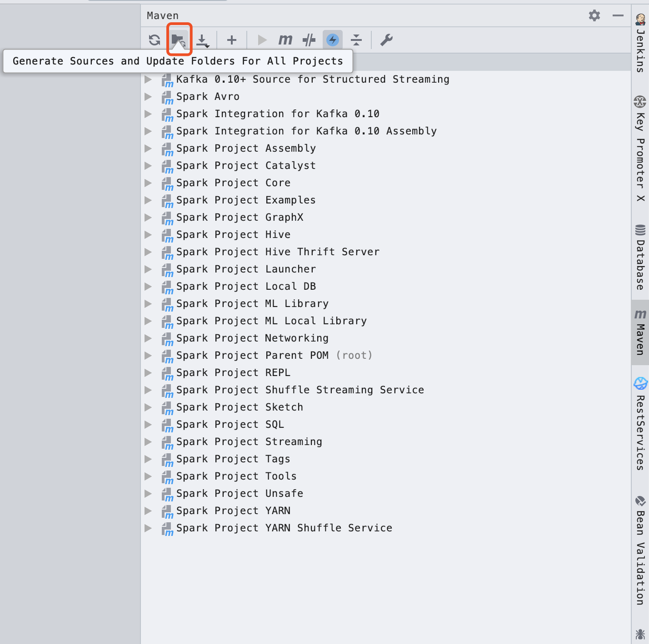Click Maven icon beside Spark Project GraphX
Screen dimensions: 649x644
pyautogui.click(x=167, y=218)
